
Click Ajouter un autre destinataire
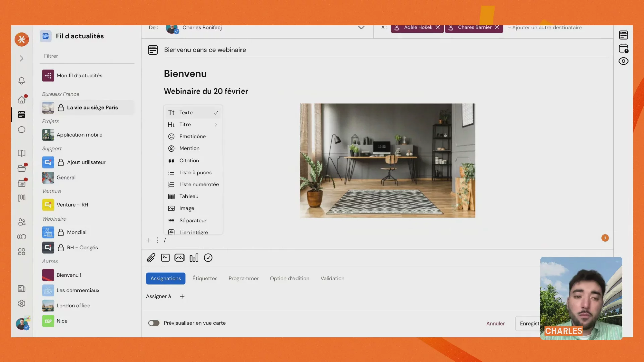tap(545, 28)
